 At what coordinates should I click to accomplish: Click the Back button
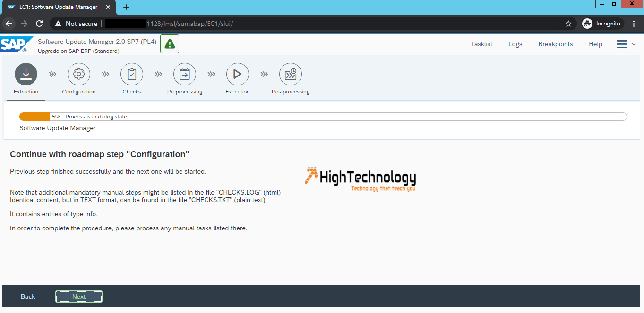pos(28,296)
